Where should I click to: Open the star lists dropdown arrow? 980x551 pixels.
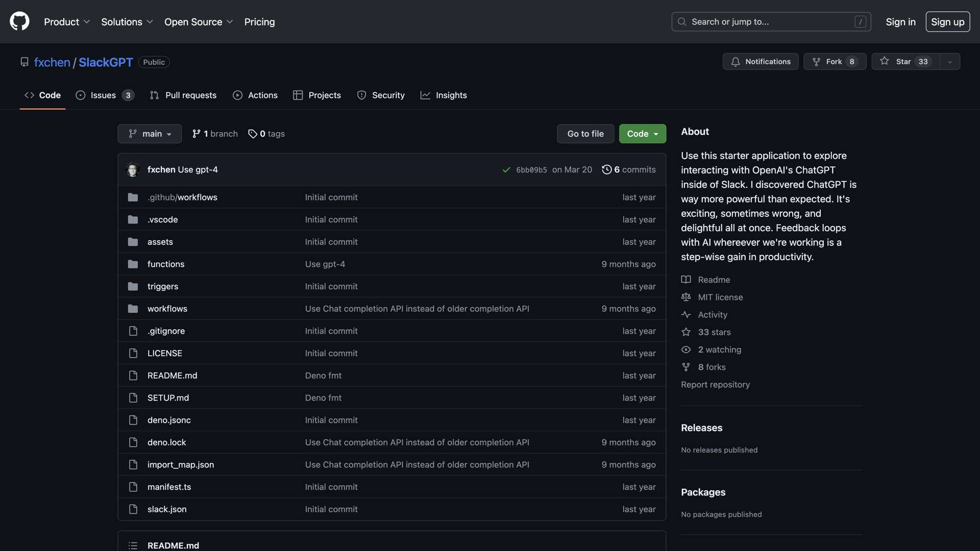coord(950,62)
